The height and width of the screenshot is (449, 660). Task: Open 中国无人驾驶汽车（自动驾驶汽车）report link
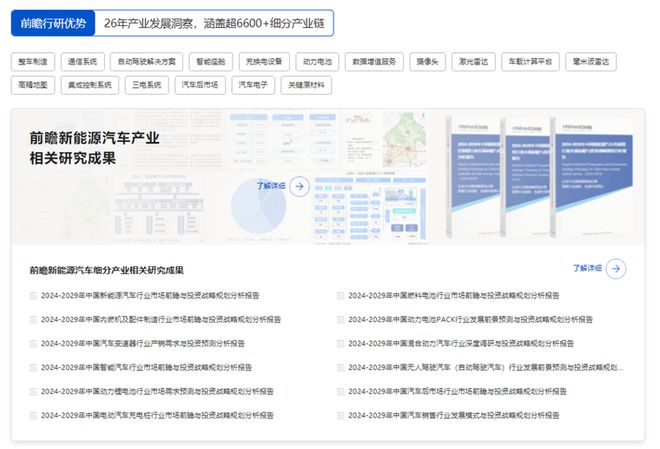tap(486, 368)
